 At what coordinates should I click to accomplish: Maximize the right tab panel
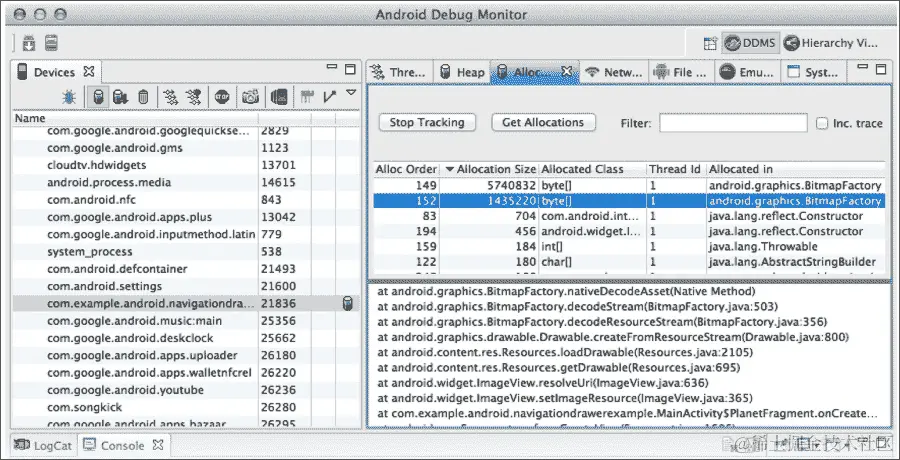[x=881, y=69]
